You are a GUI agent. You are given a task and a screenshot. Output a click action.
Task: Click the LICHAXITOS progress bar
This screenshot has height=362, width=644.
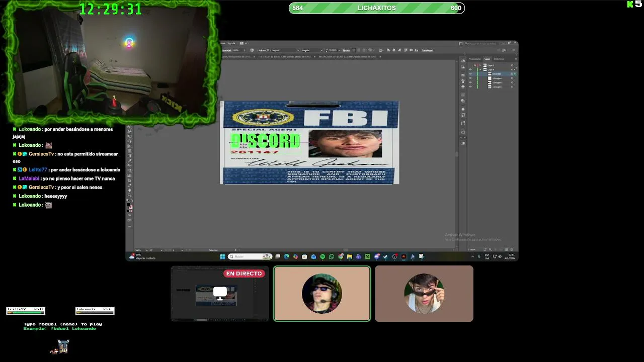click(x=377, y=8)
